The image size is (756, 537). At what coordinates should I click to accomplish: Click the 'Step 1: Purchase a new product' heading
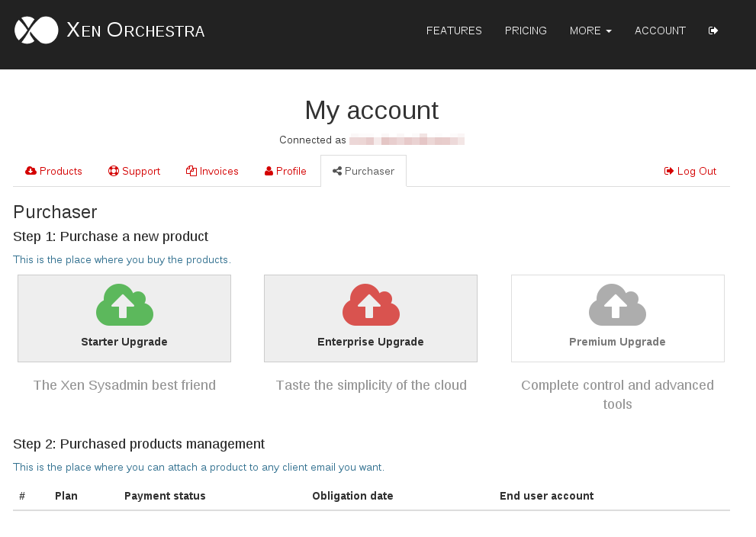click(111, 236)
